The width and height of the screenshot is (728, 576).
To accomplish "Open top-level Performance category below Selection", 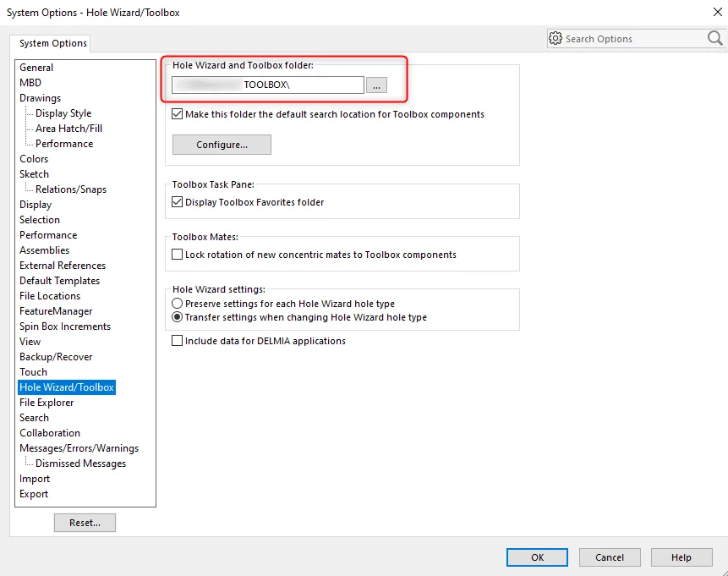I will [48, 235].
